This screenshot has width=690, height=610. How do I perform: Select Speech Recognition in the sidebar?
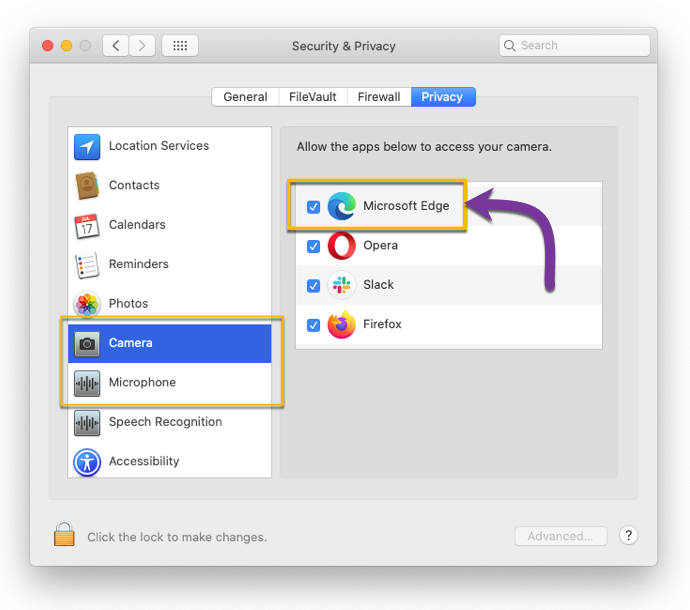[165, 422]
